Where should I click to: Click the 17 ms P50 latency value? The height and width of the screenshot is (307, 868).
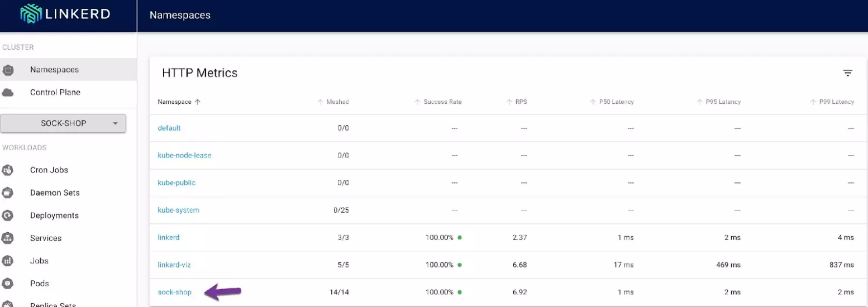click(x=623, y=265)
